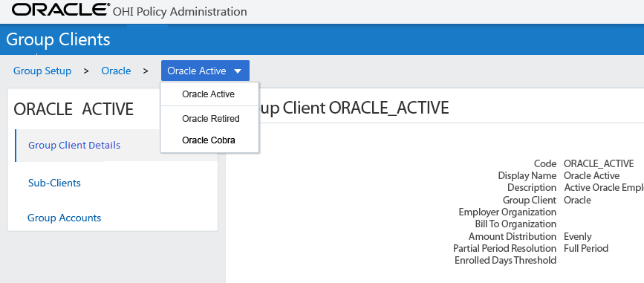Click the Display Name value Oracle Active
The width and height of the screenshot is (644, 283).
[591, 175]
